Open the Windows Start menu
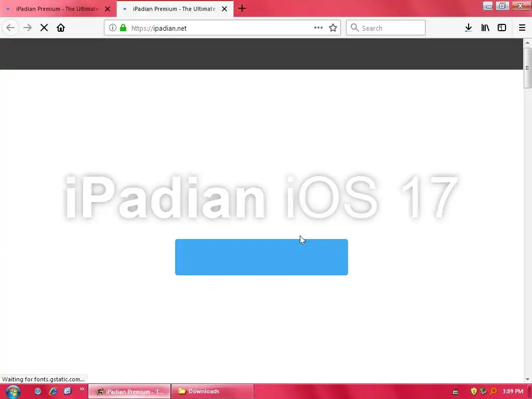The width and height of the screenshot is (532, 399). pos(13,392)
